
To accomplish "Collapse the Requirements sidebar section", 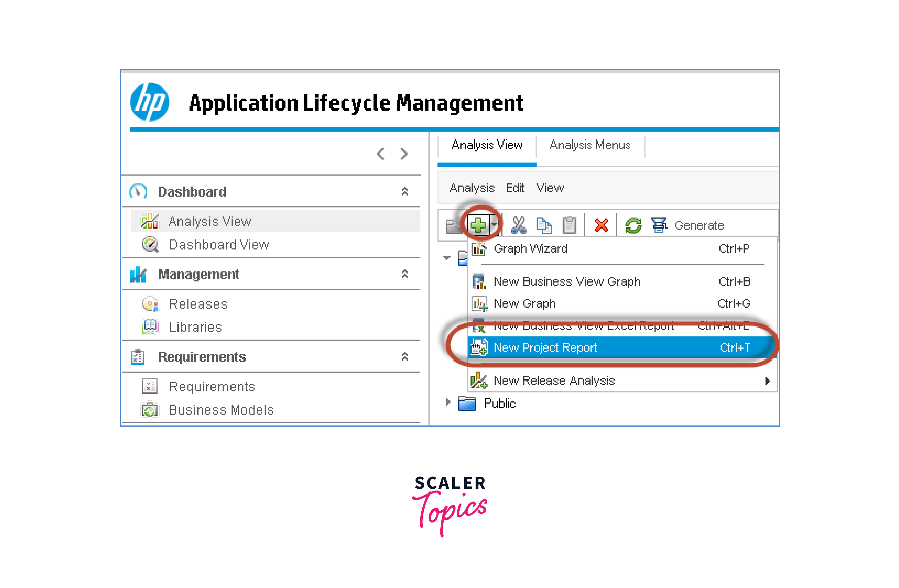I will point(404,356).
